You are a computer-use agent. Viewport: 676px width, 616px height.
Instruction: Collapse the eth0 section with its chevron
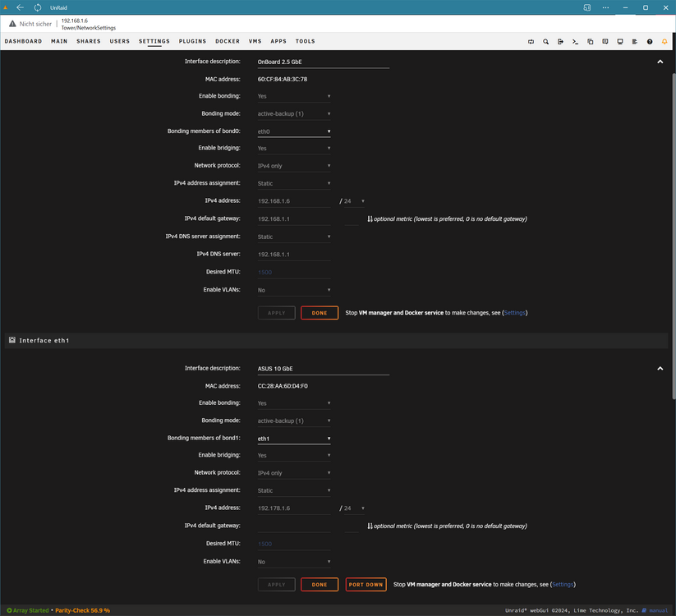click(x=660, y=62)
